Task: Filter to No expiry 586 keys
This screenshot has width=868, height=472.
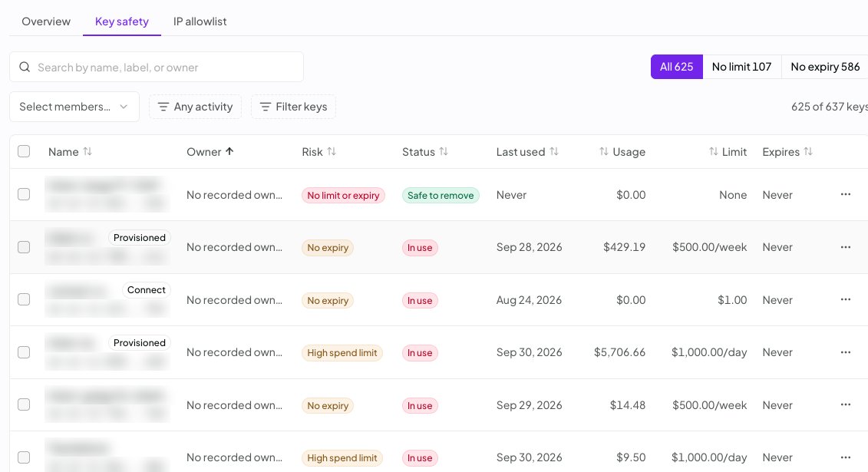Action: pyautogui.click(x=825, y=67)
